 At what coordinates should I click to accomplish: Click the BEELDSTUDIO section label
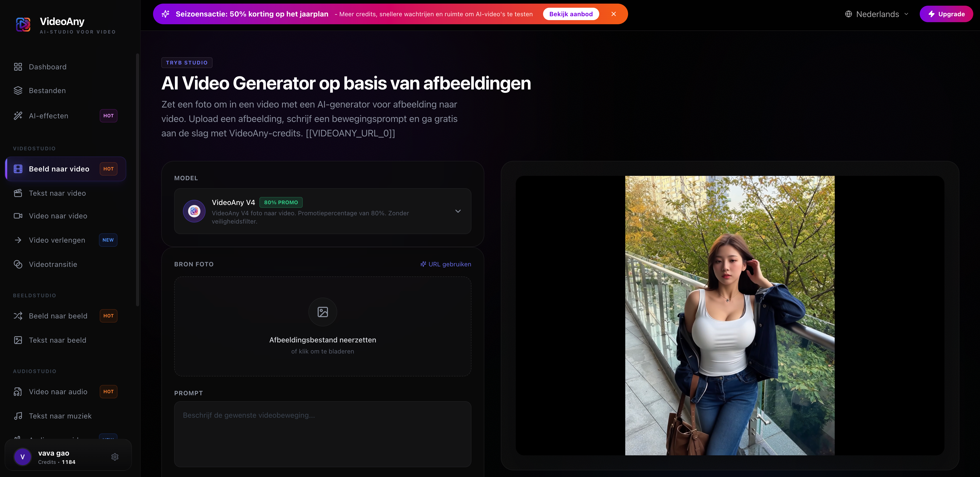tap(34, 295)
